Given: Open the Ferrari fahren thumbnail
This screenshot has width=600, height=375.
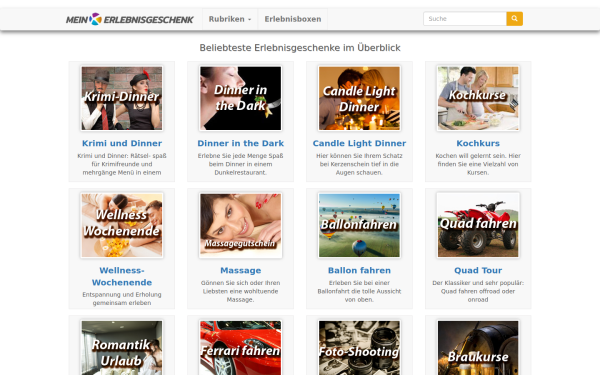Looking at the screenshot, I should [x=241, y=347].
